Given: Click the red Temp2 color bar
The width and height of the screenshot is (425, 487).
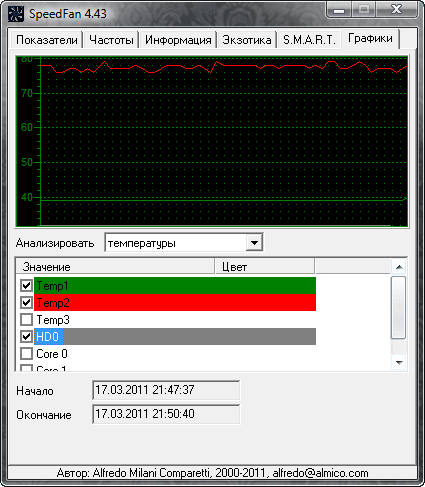Looking at the screenshot, I should pyautogui.click(x=175, y=302).
